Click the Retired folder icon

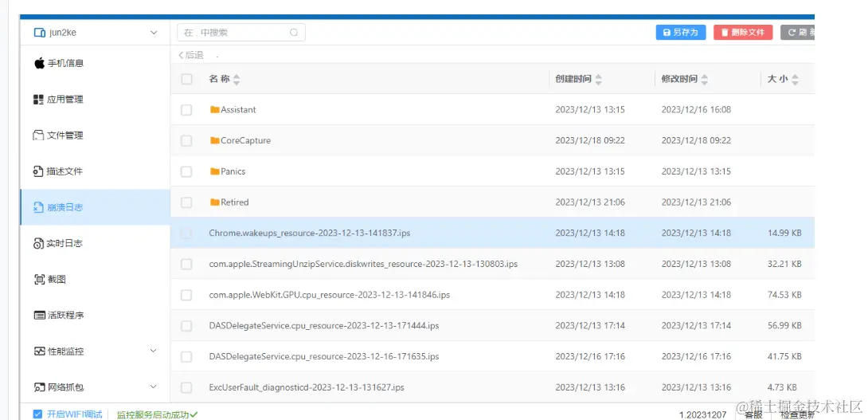point(215,202)
